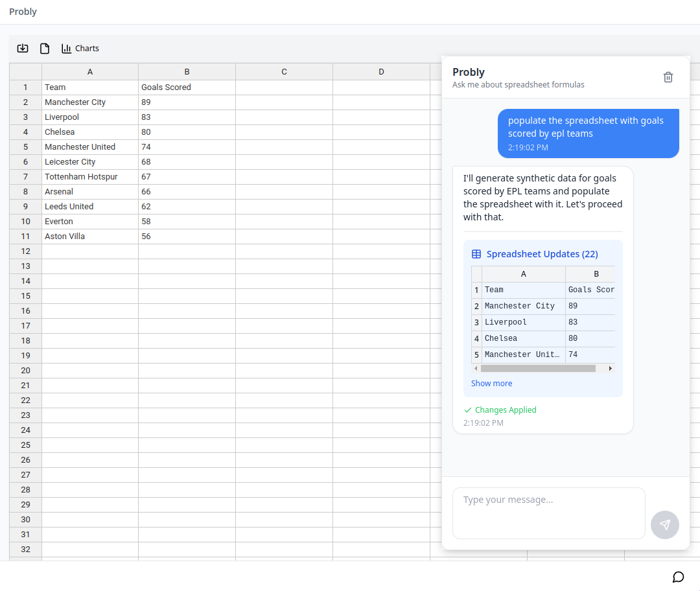This screenshot has width=700, height=591.
Task: Click the cell with value 66
Action: click(187, 192)
